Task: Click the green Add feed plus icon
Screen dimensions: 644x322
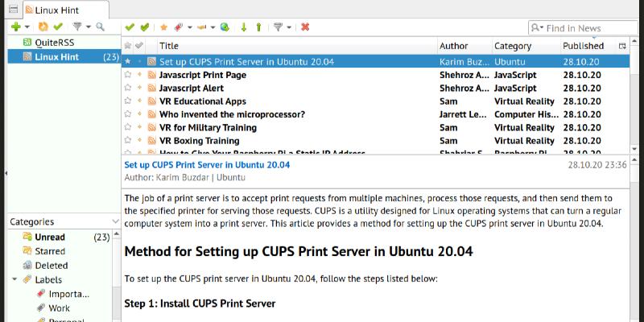Action: click(14, 27)
